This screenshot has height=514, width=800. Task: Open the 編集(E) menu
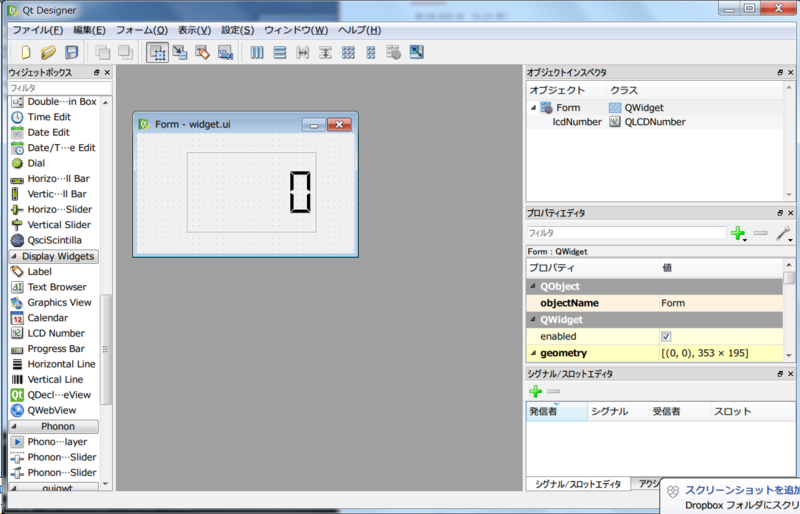coord(89,30)
